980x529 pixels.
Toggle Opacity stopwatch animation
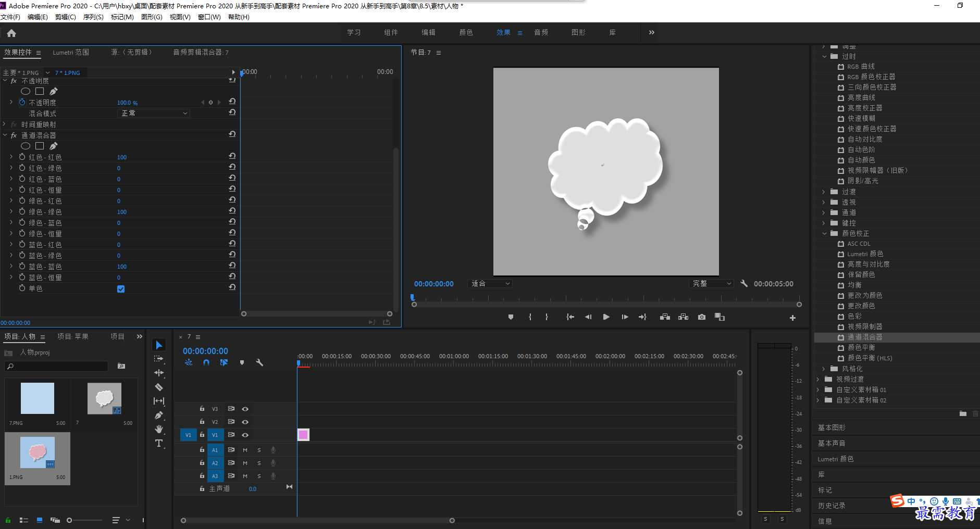(22, 102)
